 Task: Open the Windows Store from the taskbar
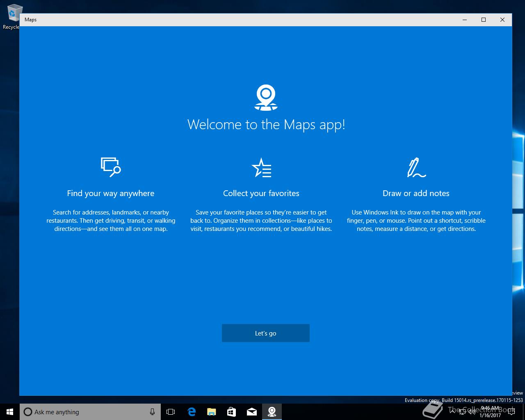[x=231, y=412]
